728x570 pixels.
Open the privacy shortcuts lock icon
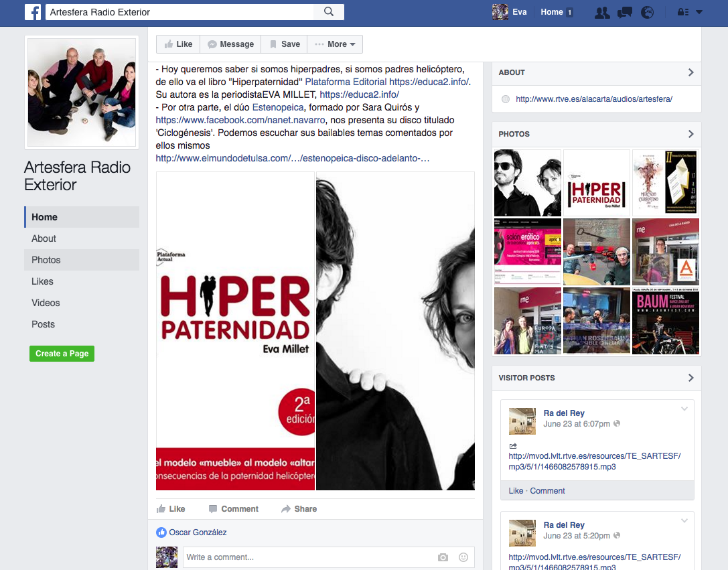click(682, 12)
